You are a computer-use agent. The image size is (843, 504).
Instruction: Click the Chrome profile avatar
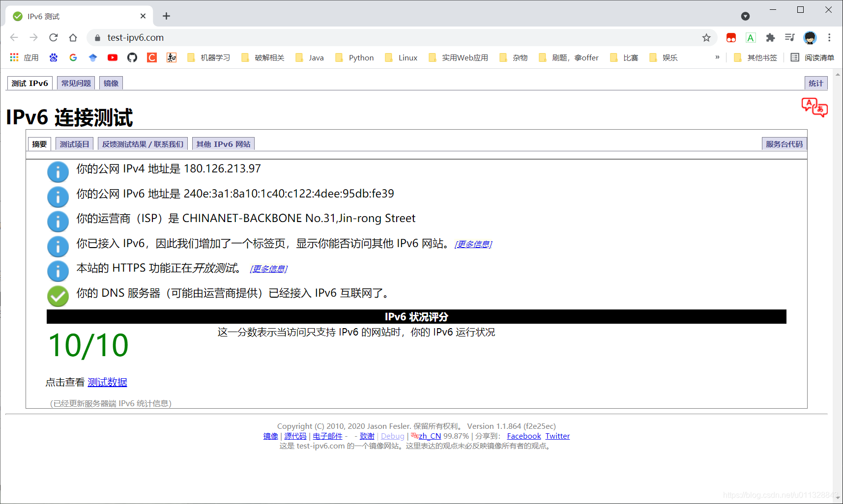click(x=810, y=37)
